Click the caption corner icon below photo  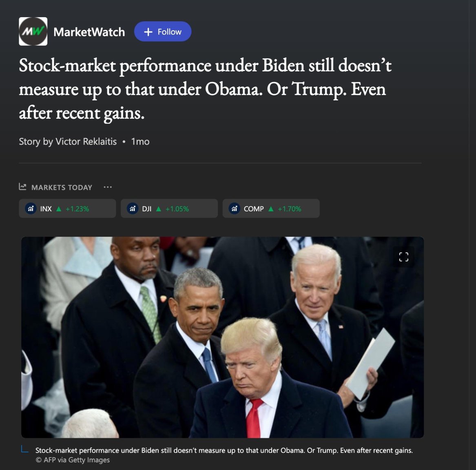pyautogui.click(x=24, y=449)
